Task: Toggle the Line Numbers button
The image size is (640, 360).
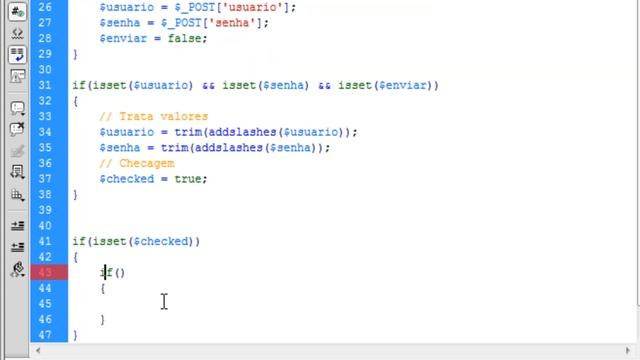Action: click(x=17, y=11)
